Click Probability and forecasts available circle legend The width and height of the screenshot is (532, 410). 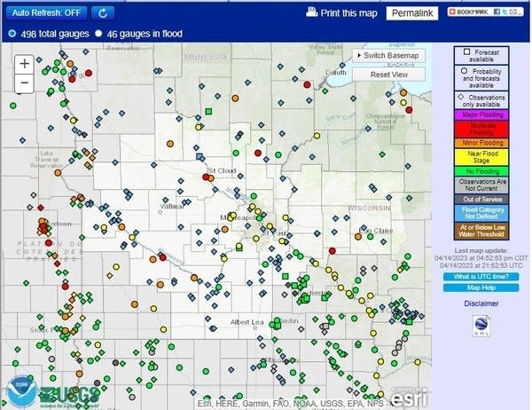coord(464,71)
